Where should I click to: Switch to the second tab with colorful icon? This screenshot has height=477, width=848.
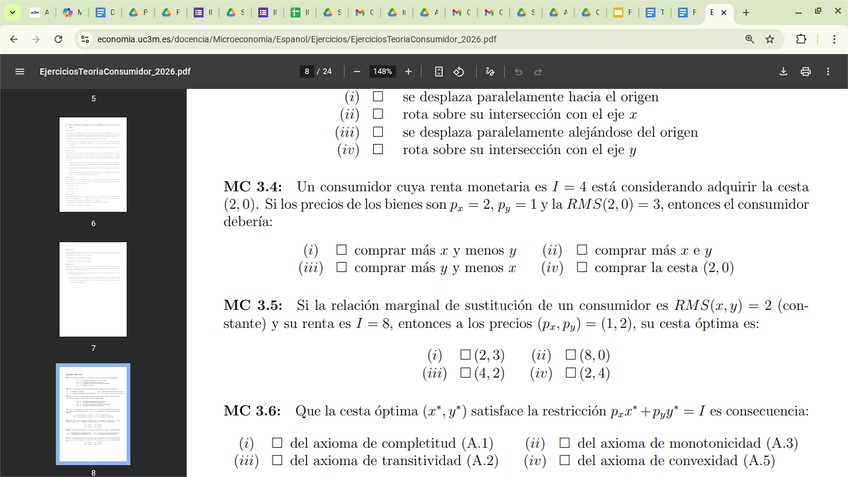pyautogui.click(x=72, y=12)
